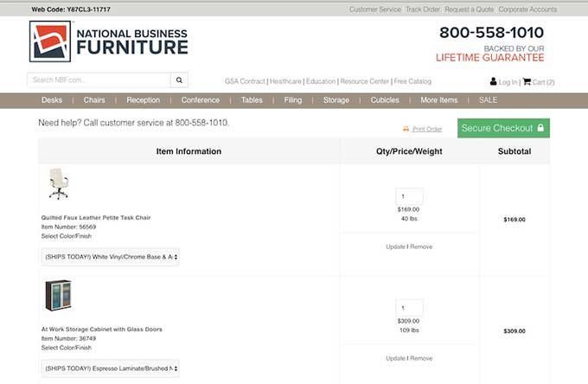Click the white task chair thumbnail

pos(59,183)
